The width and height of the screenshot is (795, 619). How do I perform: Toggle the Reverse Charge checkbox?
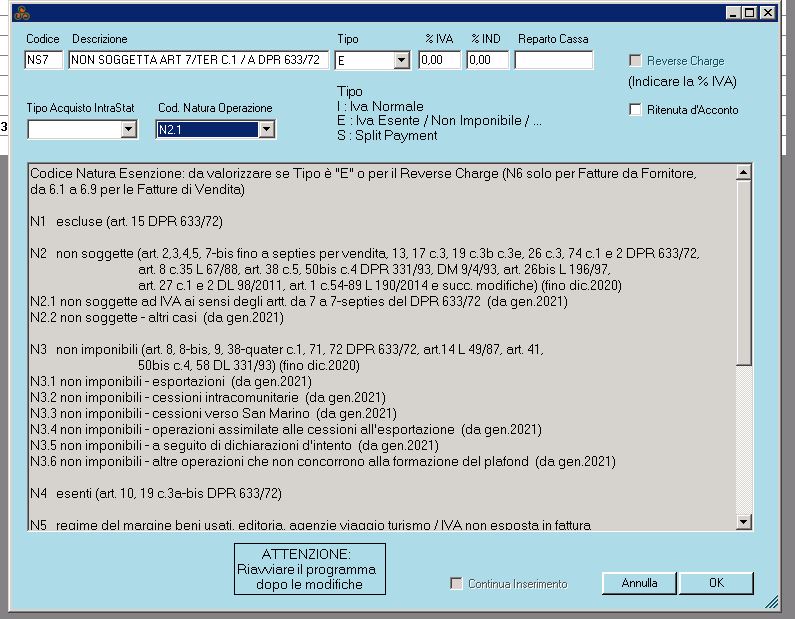pos(636,61)
